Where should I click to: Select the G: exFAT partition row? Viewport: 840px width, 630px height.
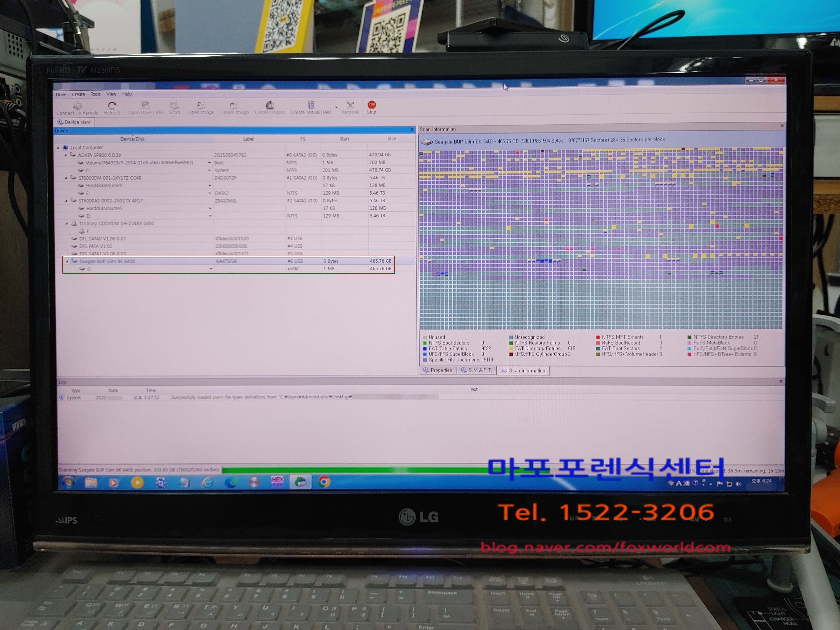pos(236,269)
